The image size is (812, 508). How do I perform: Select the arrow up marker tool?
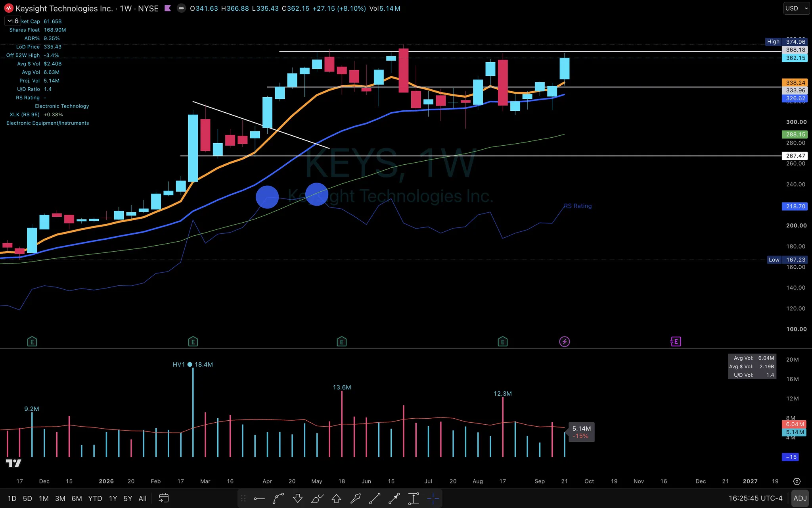[x=337, y=498]
